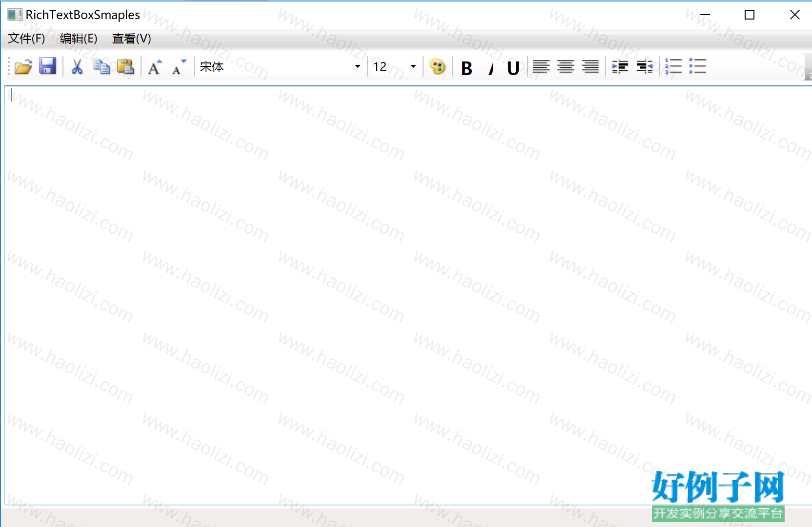This screenshot has width=812, height=527.
Task: Increase font size with grow icon
Action: pos(155,67)
